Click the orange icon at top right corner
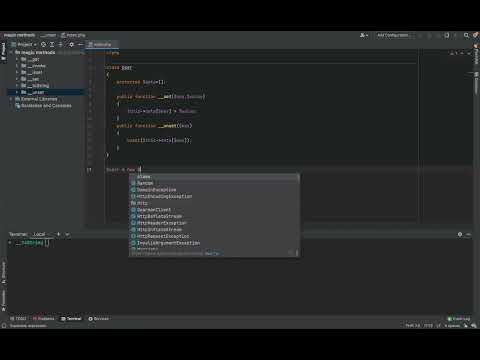The image size is (480, 360). pos(476,35)
